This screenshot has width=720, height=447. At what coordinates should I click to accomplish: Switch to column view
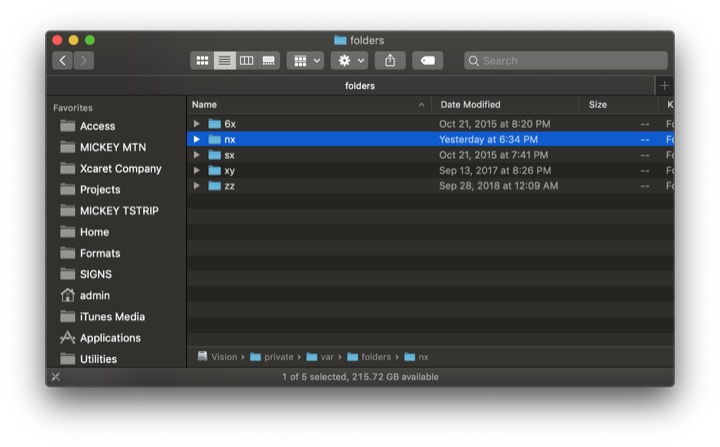(247, 61)
